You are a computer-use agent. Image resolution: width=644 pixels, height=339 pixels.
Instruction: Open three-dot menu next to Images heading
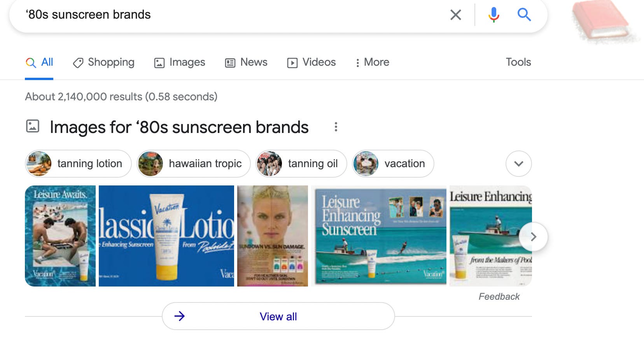(x=336, y=127)
